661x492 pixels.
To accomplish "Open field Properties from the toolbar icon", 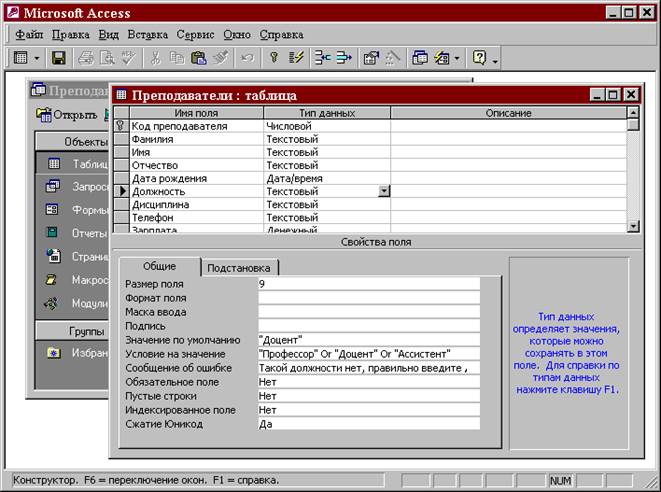I will (x=371, y=59).
